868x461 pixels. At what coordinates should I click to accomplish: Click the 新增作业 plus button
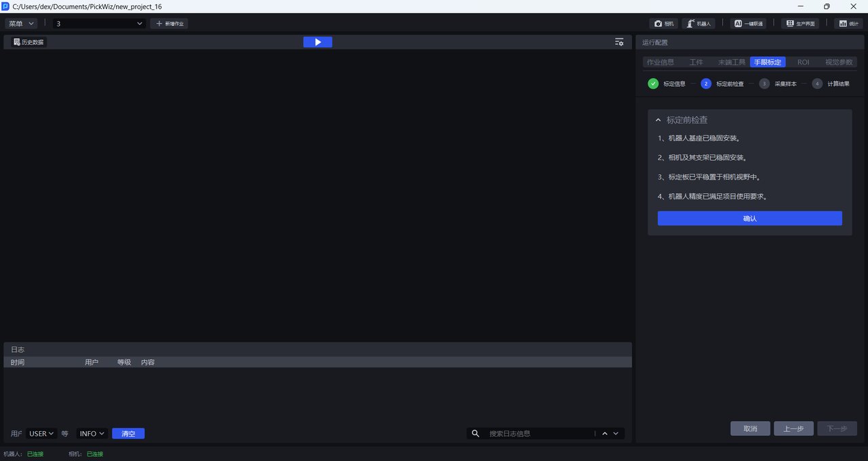pos(169,24)
